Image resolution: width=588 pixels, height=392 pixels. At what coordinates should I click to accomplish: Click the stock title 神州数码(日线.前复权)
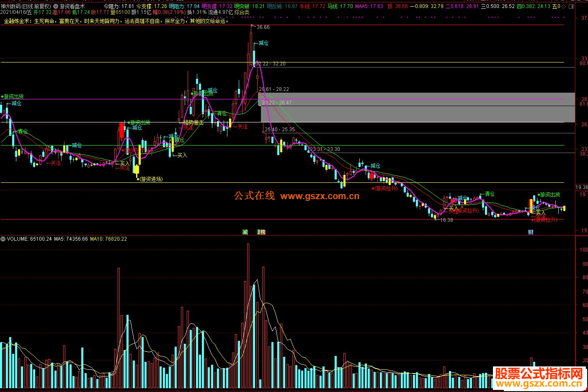pyautogui.click(x=26, y=6)
